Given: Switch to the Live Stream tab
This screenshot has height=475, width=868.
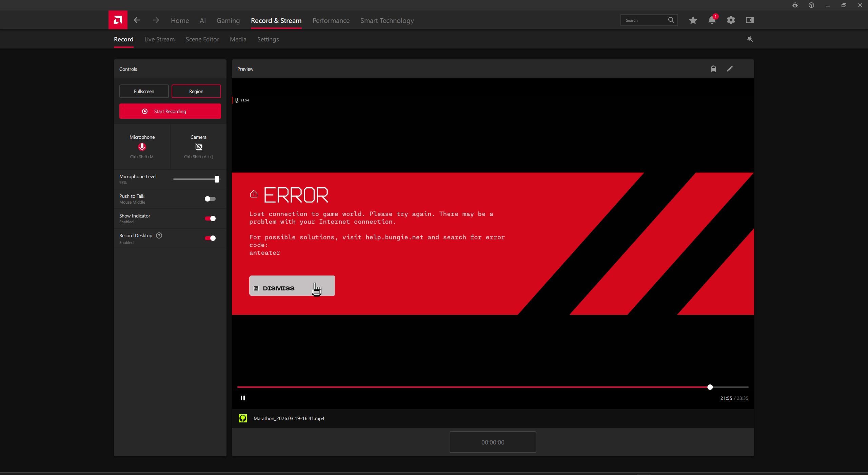Looking at the screenshot, I should [x=159, y=39].
